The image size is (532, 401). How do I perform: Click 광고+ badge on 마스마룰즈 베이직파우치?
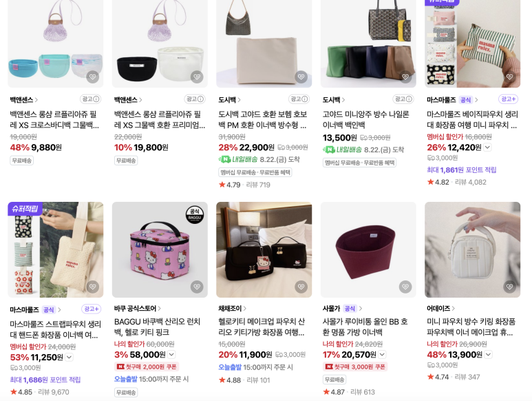click(508, 99)
